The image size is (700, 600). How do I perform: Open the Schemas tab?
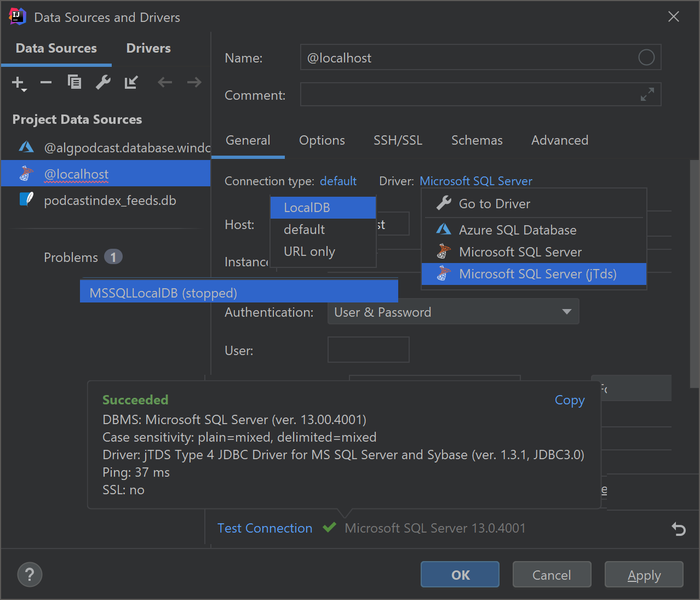coord(477,140)
